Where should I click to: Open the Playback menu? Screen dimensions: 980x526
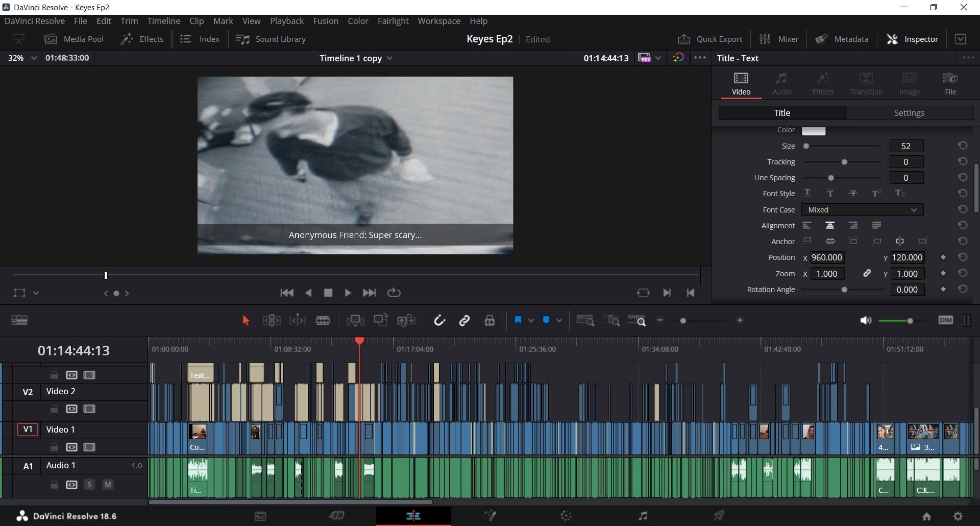coord(287,21)
